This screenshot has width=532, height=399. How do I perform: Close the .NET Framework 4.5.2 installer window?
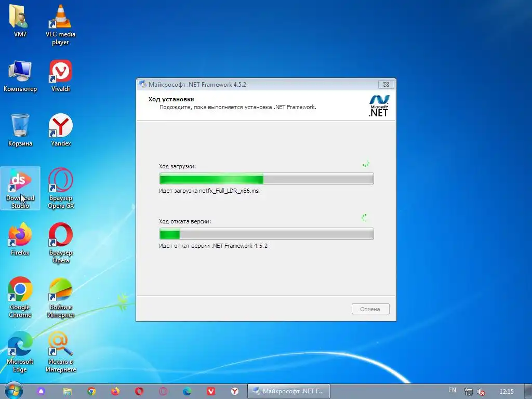click(x=386, y=84)
